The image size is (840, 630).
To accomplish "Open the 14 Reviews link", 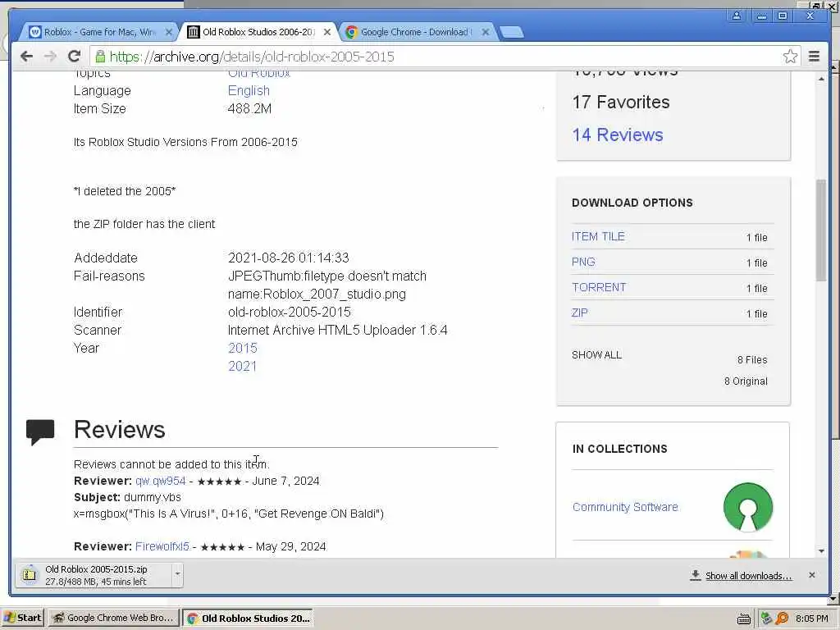I will pos(617,135).
